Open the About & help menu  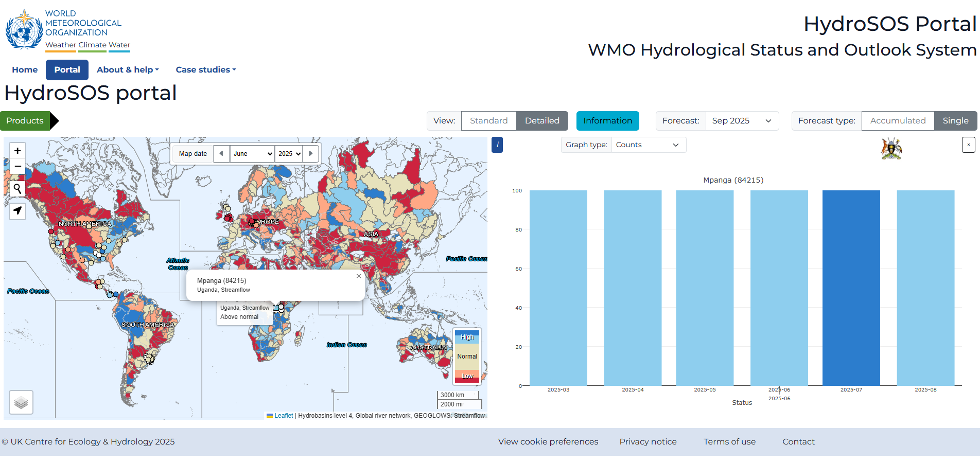(128, 70)
